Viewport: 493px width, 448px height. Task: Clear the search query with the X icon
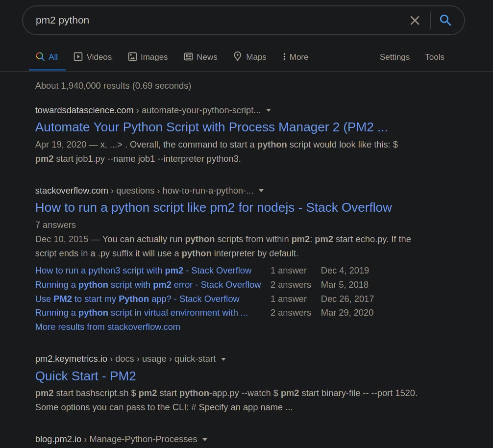[x=415, y=21]
